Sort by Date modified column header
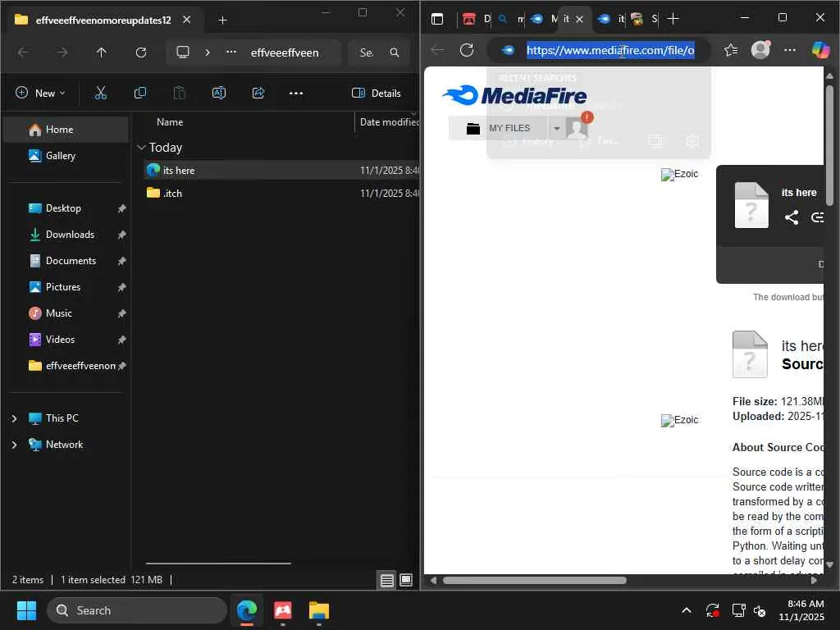Screen dimensions: 840x630 pyautogui.click(x=390, y=122)
